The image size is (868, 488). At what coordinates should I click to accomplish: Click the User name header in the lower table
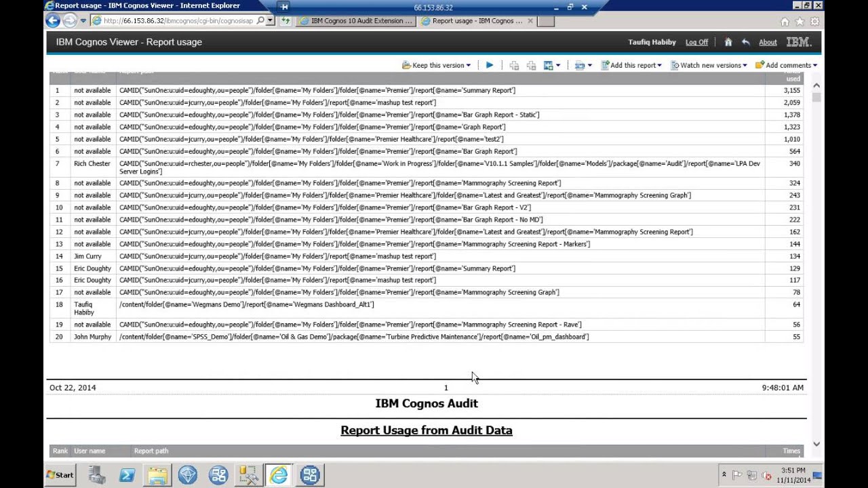tap(90, 451)
